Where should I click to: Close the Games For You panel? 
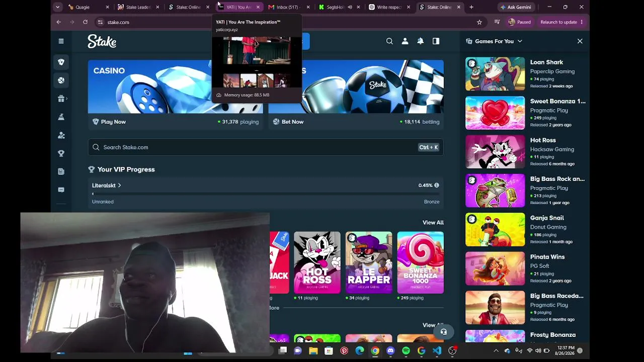click(x=580, y=41)
